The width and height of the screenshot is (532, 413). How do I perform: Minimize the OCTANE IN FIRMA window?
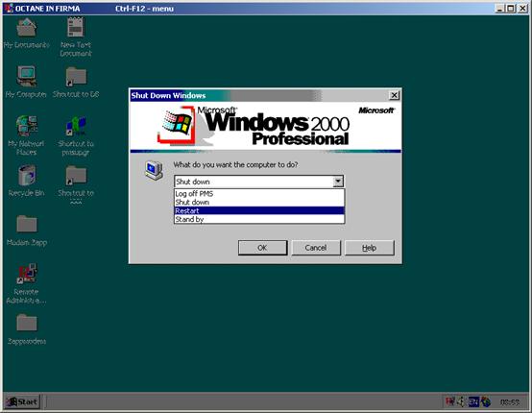[499, 8]
